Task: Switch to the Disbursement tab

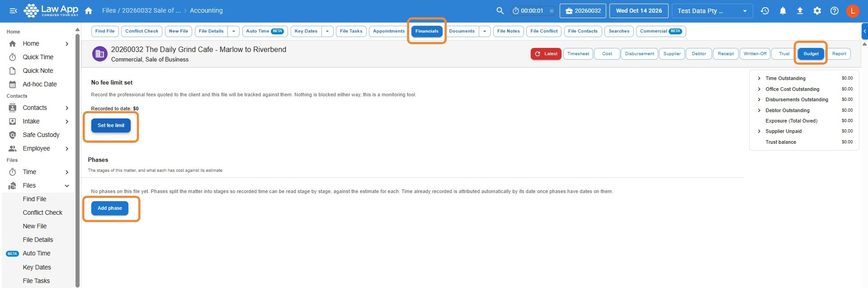Action: point(639,54)
